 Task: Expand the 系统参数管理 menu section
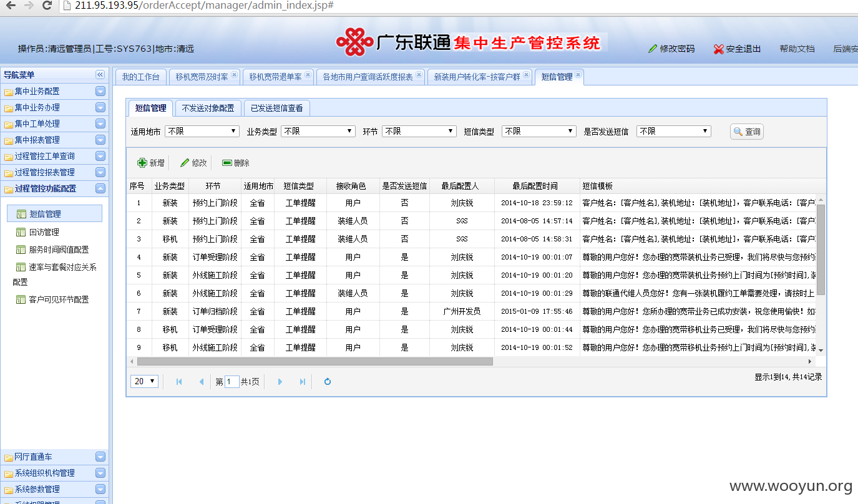(54, 489)
